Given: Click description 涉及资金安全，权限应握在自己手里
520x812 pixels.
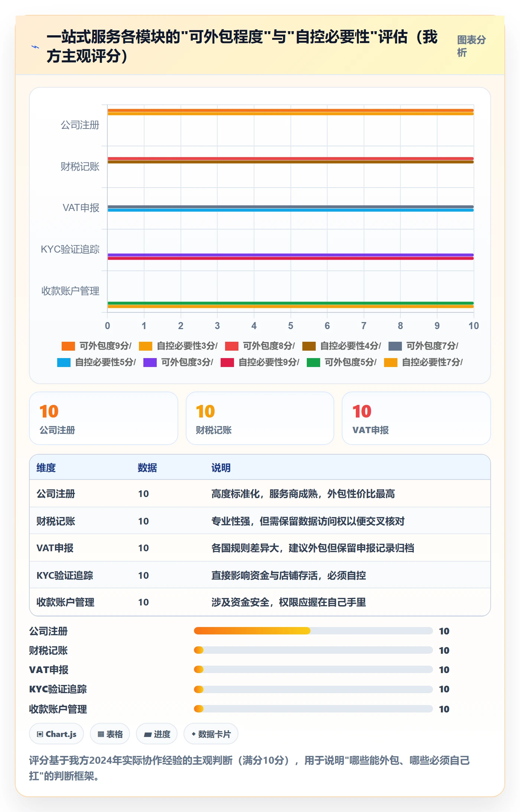Looking at the screenshot, I should point(289,602).
